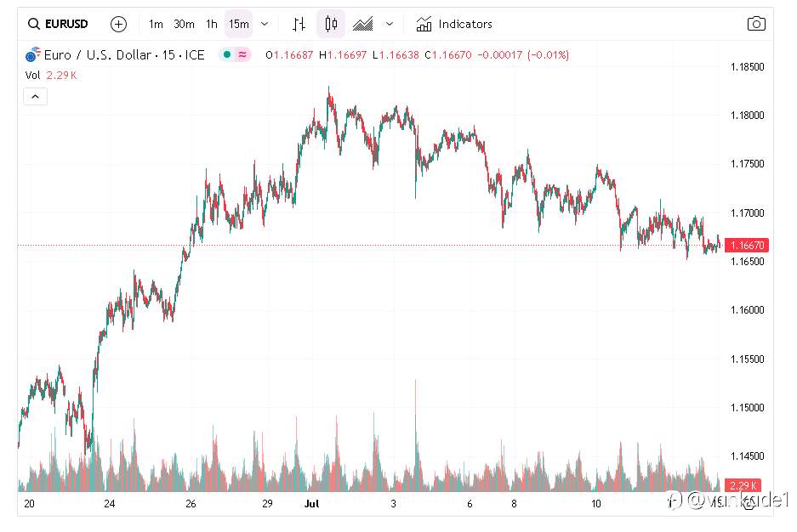
Task: Expand the timeframe dropdown chevron
Action: click(265, 24)
